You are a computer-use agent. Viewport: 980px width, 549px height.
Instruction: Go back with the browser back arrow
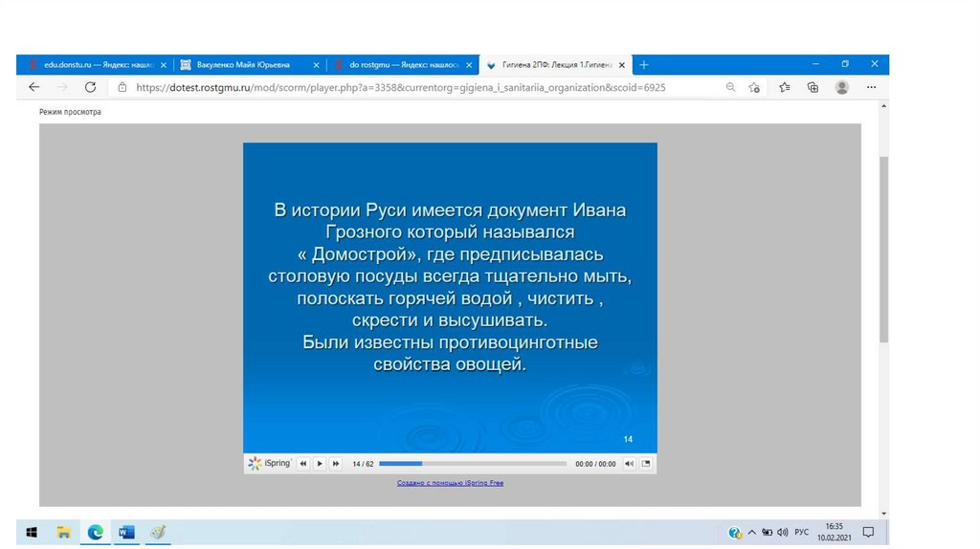pos(34,87)
